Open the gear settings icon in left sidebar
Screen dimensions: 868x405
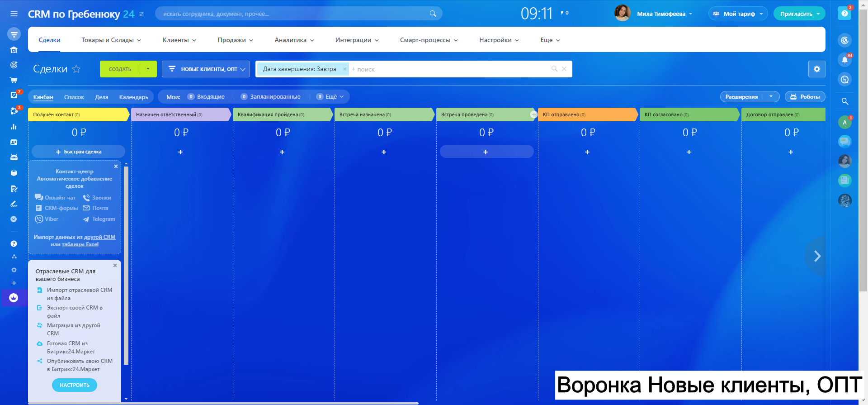click(14, 270)
